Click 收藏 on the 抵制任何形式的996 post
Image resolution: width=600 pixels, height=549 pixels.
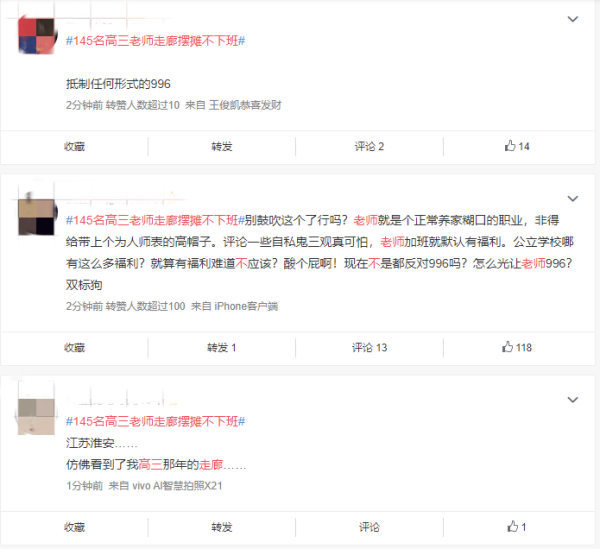[x=74, y=146]
